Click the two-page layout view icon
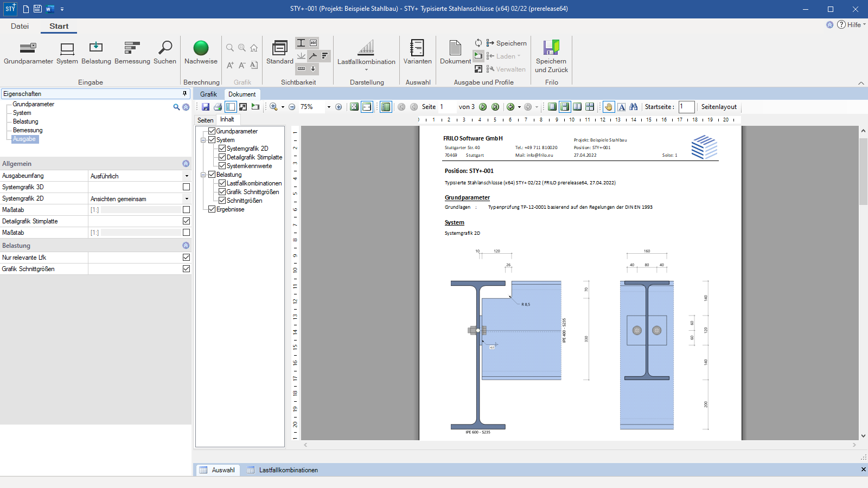 pyautogui.click(x=577, y=107)
